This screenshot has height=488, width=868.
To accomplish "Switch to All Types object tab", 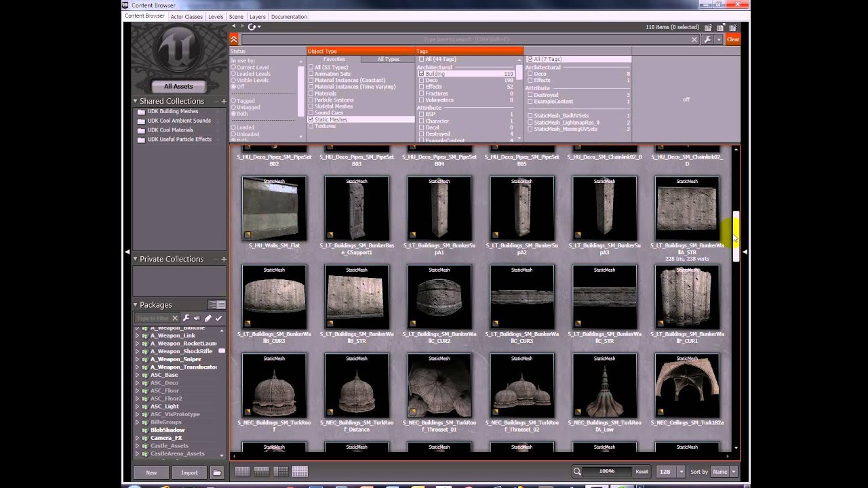I will point(389,59).
